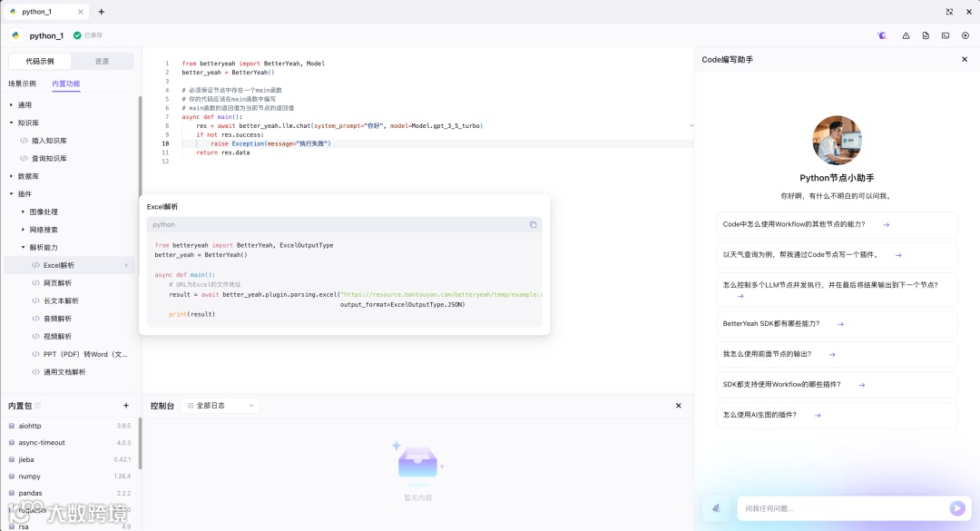Open 场景示例 tab
Screen dimensions: 980x531
[22, 84]
